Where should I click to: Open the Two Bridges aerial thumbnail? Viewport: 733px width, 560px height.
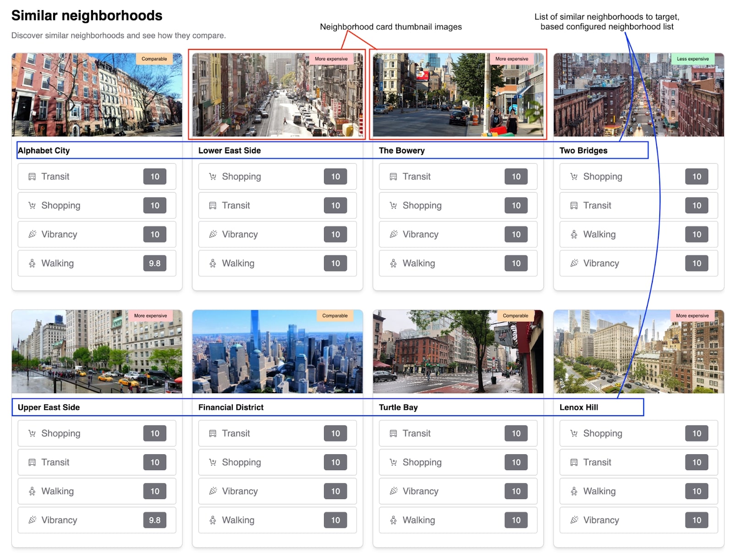click(639, 95)
